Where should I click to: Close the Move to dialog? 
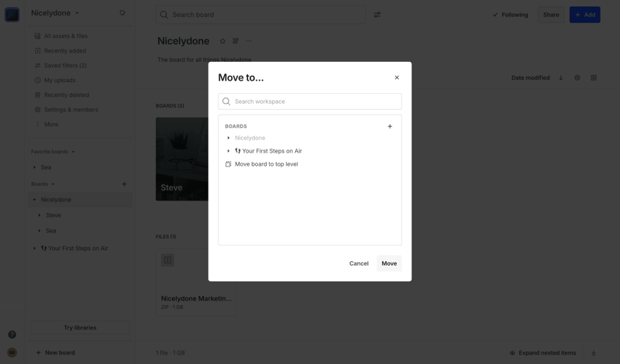pos(397,77)
